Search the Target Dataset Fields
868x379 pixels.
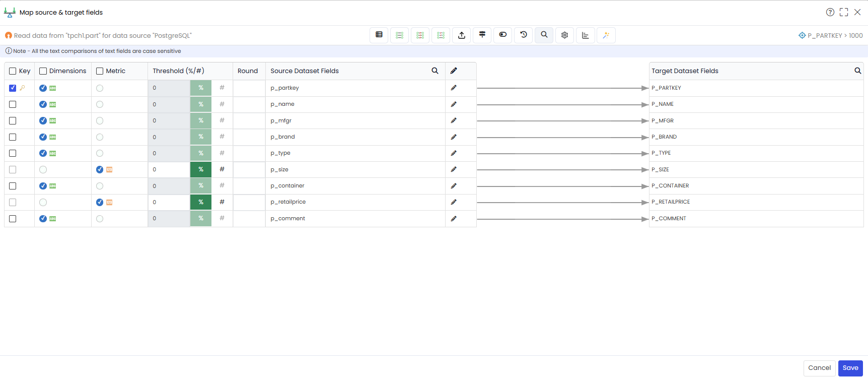tap(857, 71)
